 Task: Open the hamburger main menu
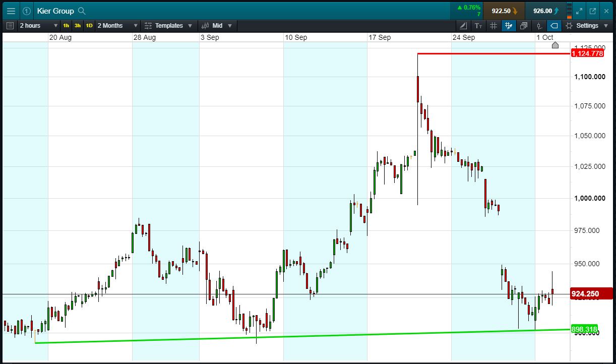(11, 11)
